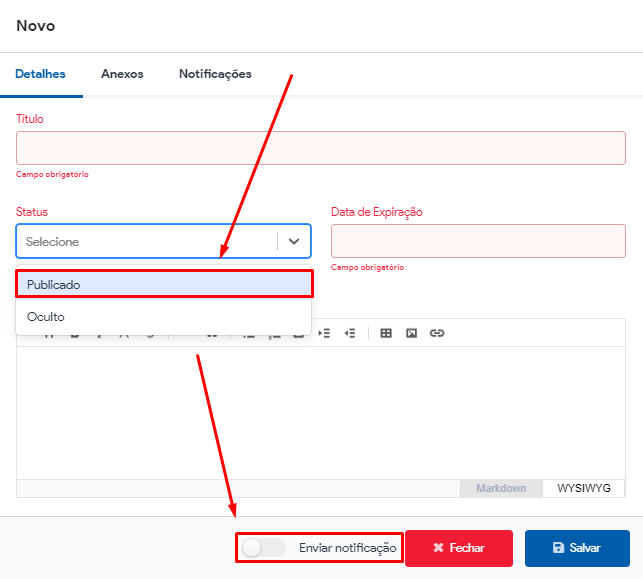Insert a table using the table icon
This screenshot has height=579, width=643.
tap(386, 333)
